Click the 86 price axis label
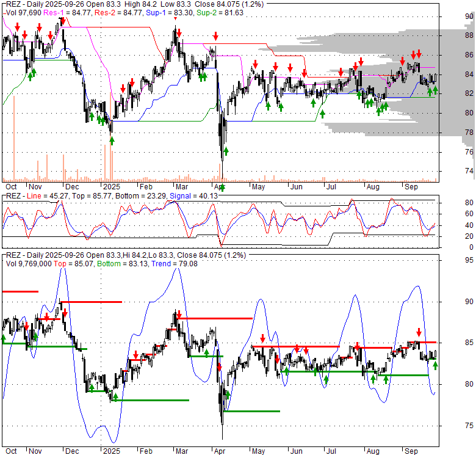This screenshot has height=455, width=476. [x=469, y=55]
